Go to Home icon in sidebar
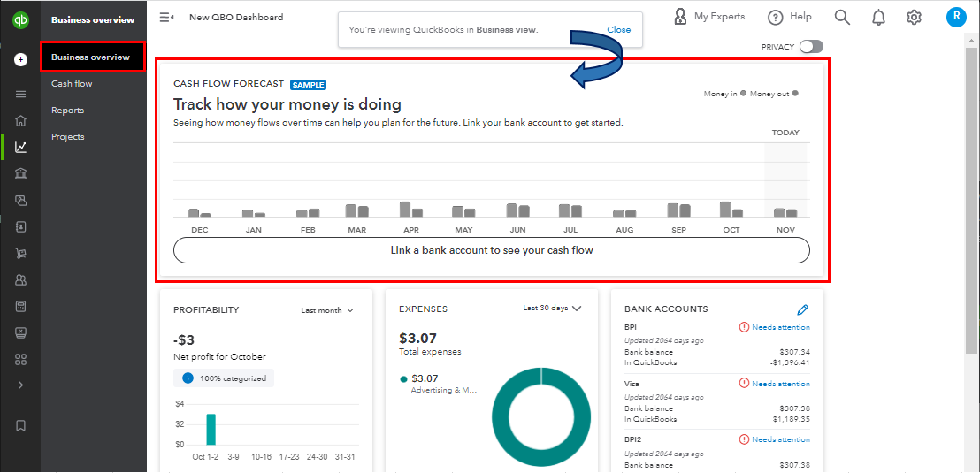The height and width of the screenshot is (473, 980). click(20, 121)
